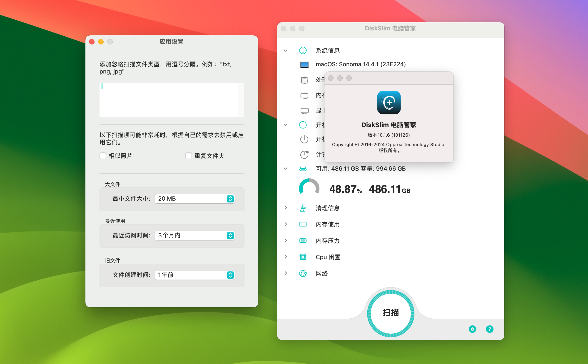Click the 旧文件 group label
588x364 pixels.
112,261
